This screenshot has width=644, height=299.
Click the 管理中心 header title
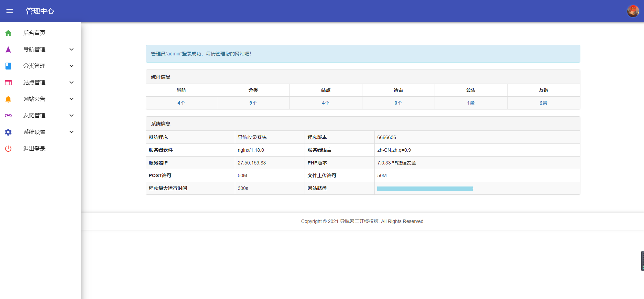pyautogui.click(x=40, y=11)
